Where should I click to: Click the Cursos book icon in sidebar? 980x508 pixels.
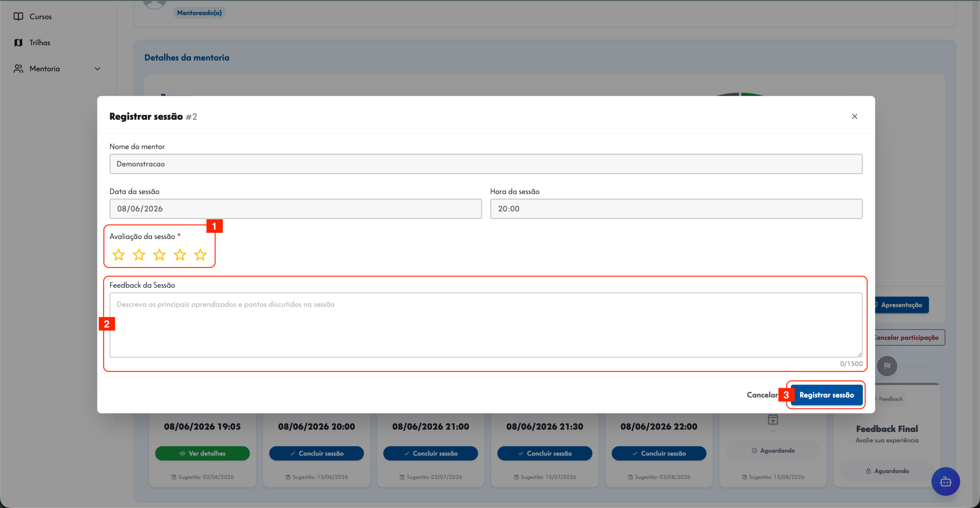(x=18, y=16)
